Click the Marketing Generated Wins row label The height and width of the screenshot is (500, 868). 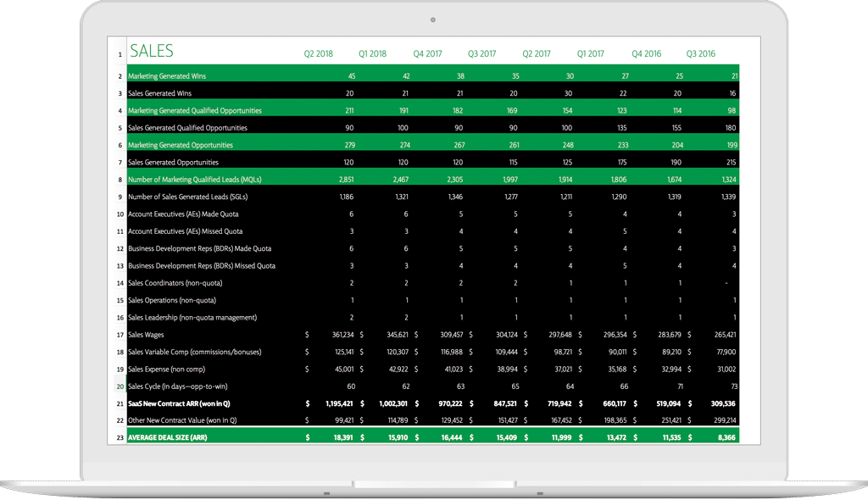pyautogui.click(x=167, y=76)
